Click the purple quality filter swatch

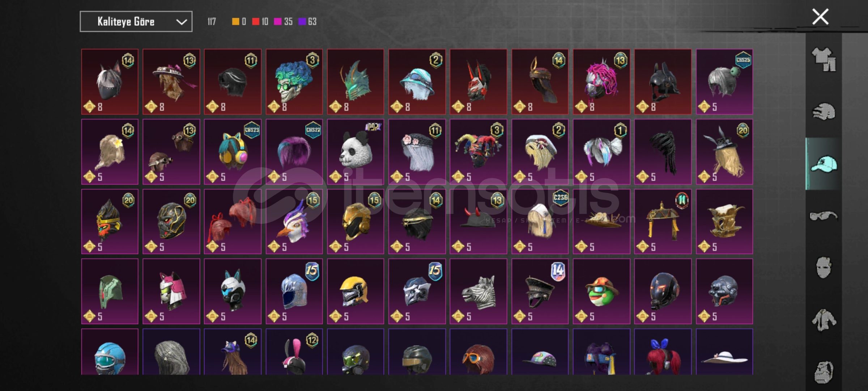click(x=302, y=22)
